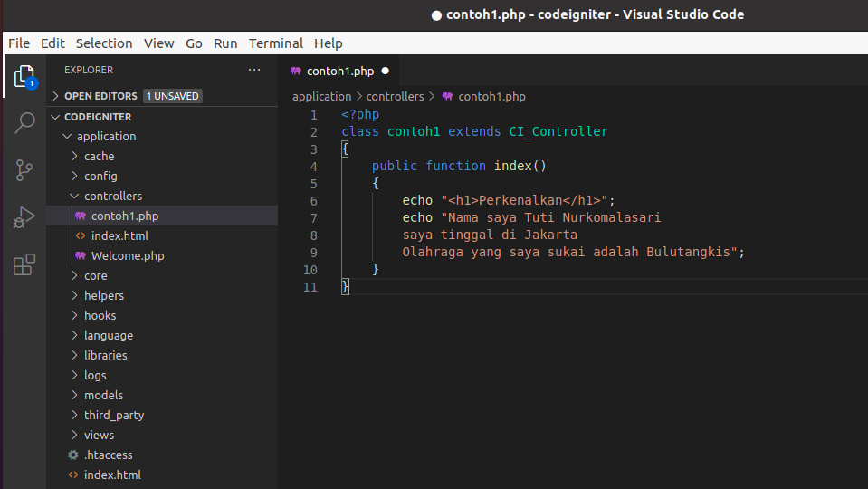
Task: Expand the models folder
Action: pos(75,396)
